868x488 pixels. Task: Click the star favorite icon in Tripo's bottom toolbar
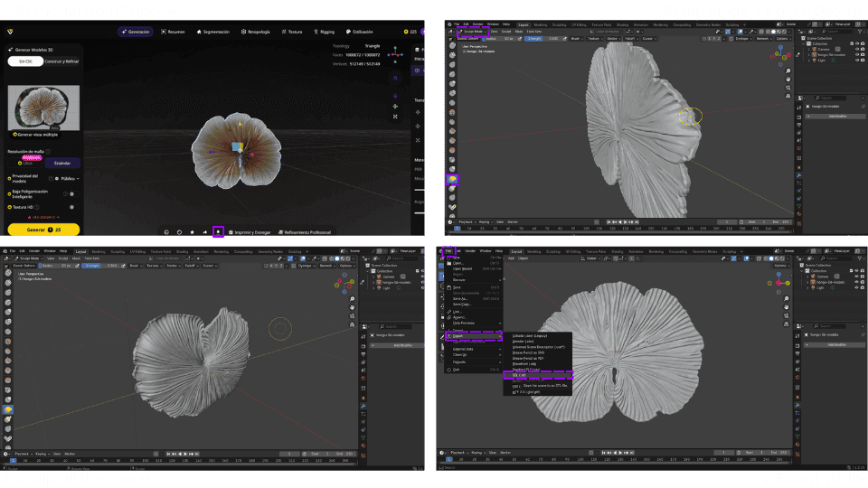click(x=192, y=231)
